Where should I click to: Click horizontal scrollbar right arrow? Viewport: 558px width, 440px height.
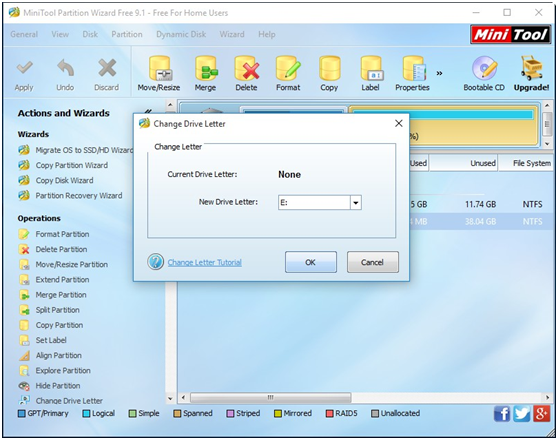pyautogui.click(x=547, y=397)
